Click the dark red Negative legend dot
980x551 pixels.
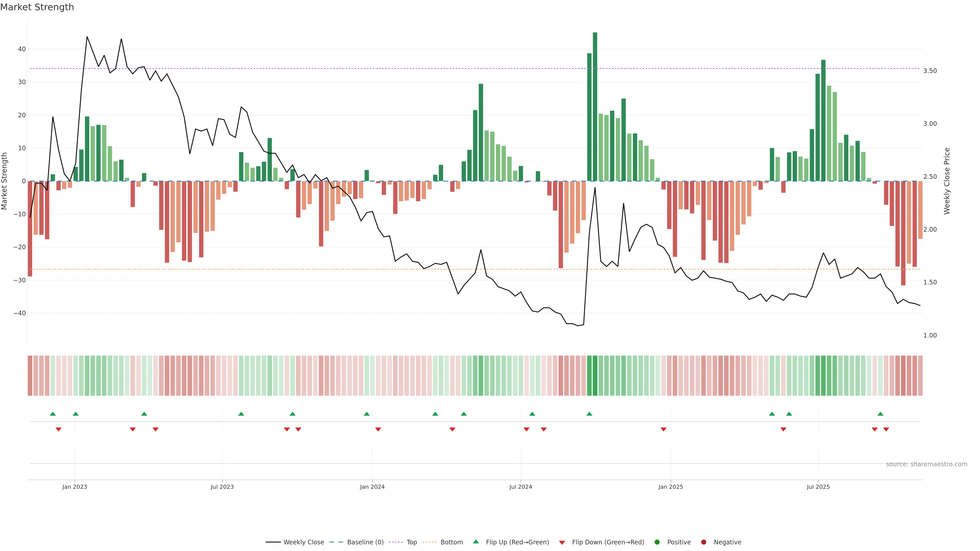tap(703, 542)
